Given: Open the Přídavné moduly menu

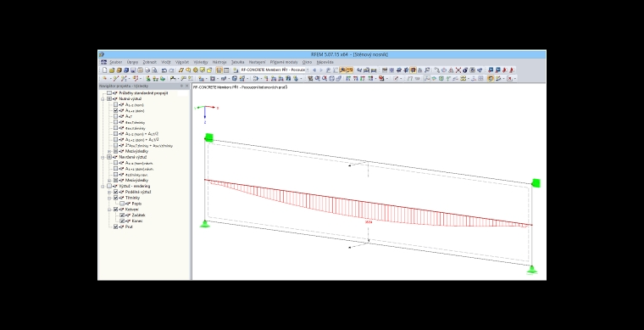Looking at the screenshot, I should tap(284, 62).
